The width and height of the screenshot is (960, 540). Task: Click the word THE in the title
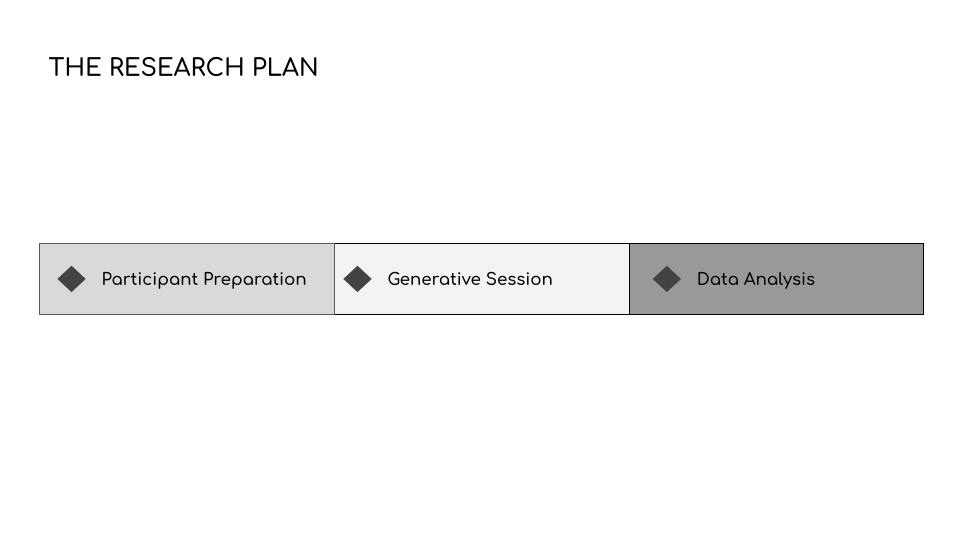point(75,67)
